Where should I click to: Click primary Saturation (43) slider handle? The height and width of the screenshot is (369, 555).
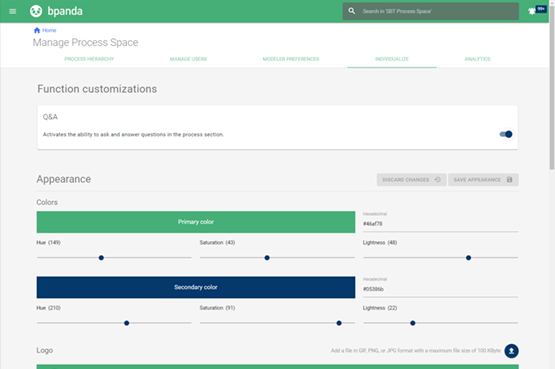(x=267, y=258)
